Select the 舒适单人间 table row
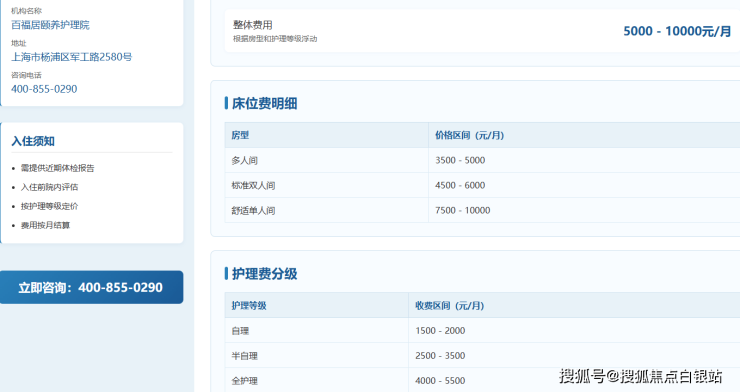Image resolution: width=740 pixels, height=392 pixels. pyautogui.click(x=482, y=210)
